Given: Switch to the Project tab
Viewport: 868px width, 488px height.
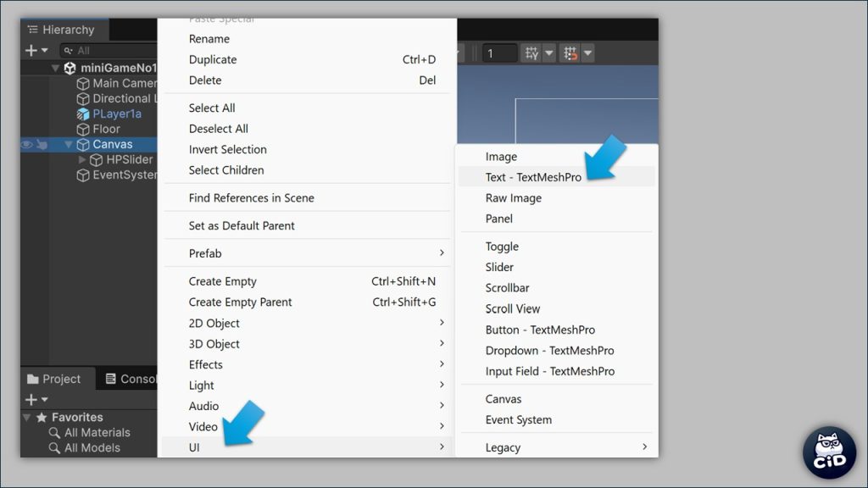Looking at the screenshot, I should point(54,380).
